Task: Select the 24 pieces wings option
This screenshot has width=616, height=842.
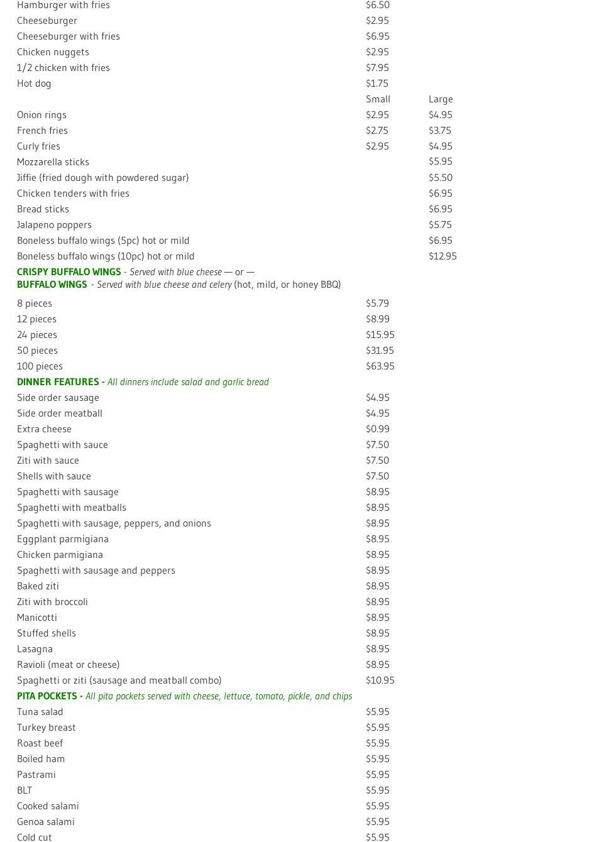Action: coord(37,335)
